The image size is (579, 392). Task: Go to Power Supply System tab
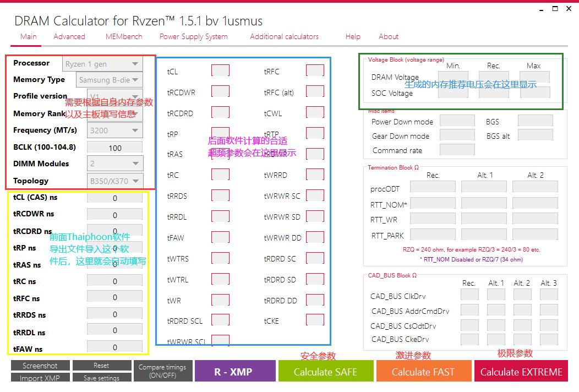(x=193, y=36)
